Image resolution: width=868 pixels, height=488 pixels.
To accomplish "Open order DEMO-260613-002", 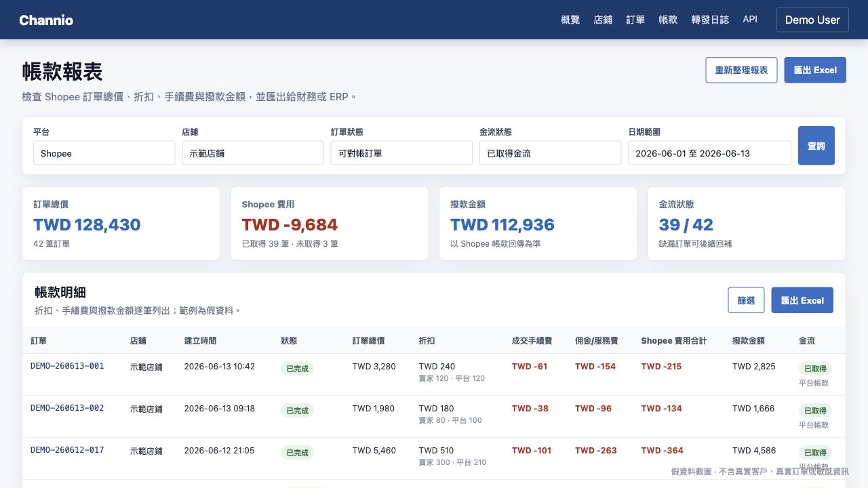I will coord(67,408).
